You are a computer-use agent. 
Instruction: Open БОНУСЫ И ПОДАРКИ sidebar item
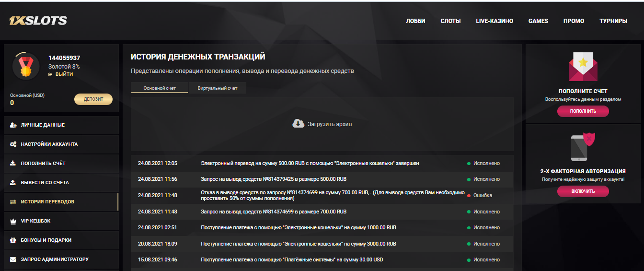point(61,240)
